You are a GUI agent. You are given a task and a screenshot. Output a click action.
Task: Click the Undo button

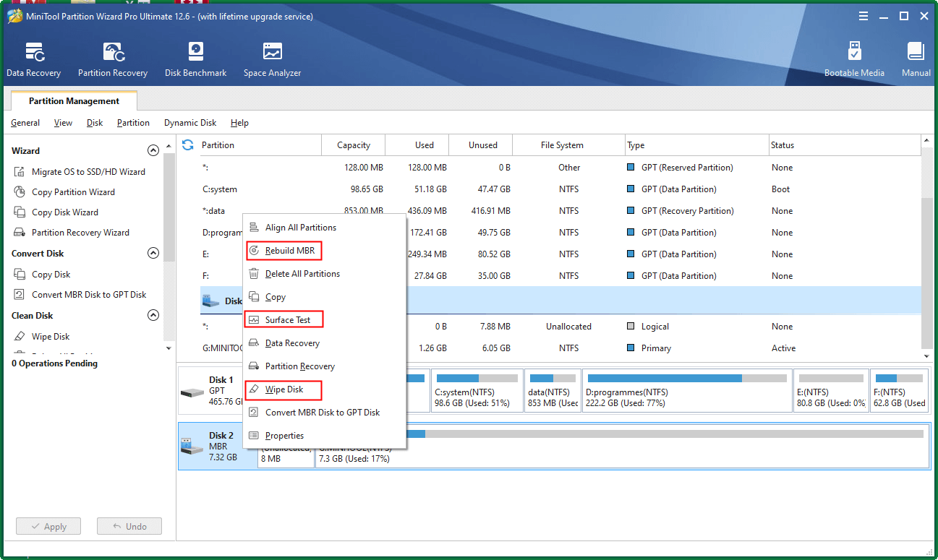129,527
